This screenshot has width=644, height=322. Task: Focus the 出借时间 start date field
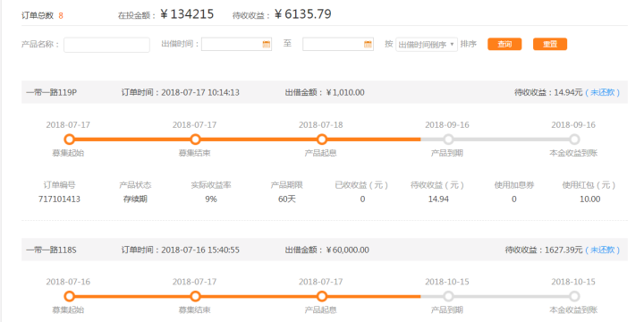(236, 45)
